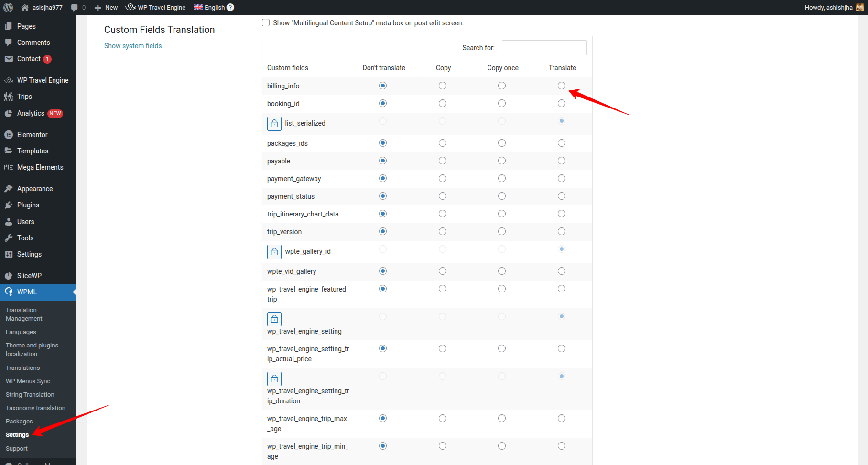Unlock the wpte_gallery_id field lock icon
The height and width of the screenshot is (465, 868).
pos(274,251)
